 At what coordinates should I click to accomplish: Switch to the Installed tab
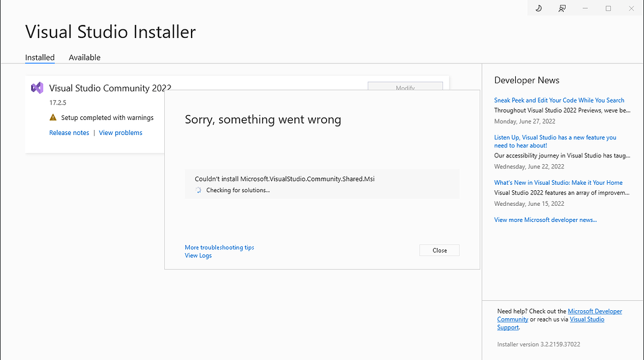click(x=40, y=57)
